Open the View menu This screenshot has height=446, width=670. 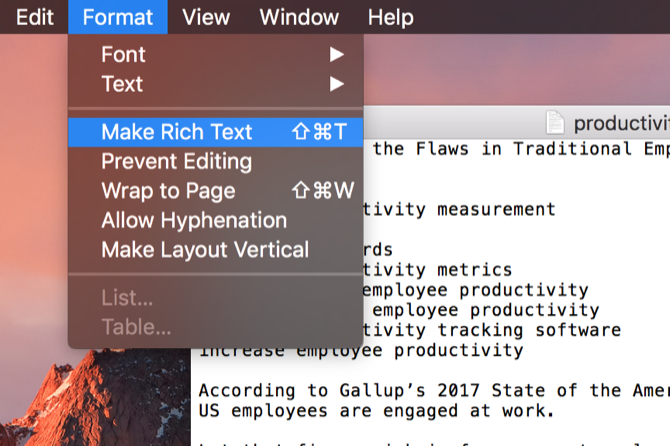click(x=206, y=17)
